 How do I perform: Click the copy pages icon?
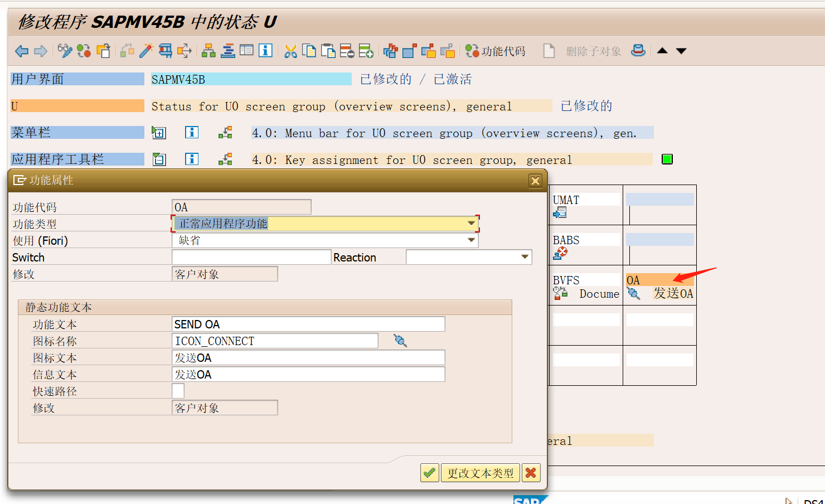309,51
